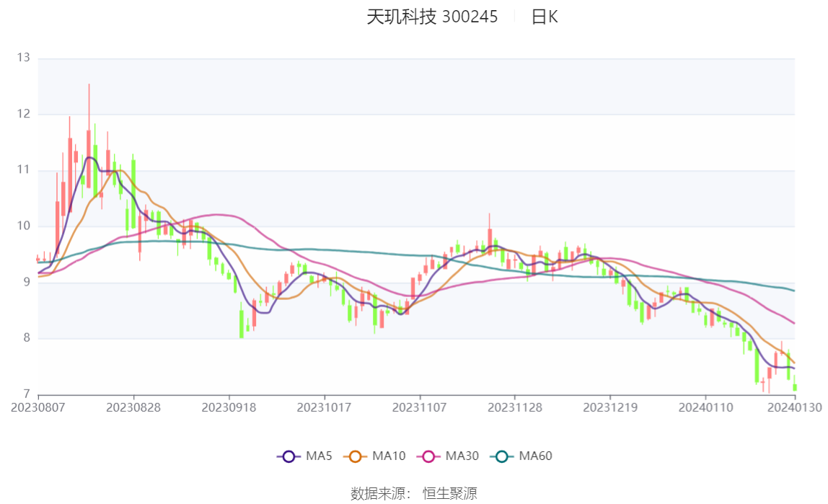Select the 20231219 date axis label
This screenshot has width=828, height=504.
(x=610, y=407)
